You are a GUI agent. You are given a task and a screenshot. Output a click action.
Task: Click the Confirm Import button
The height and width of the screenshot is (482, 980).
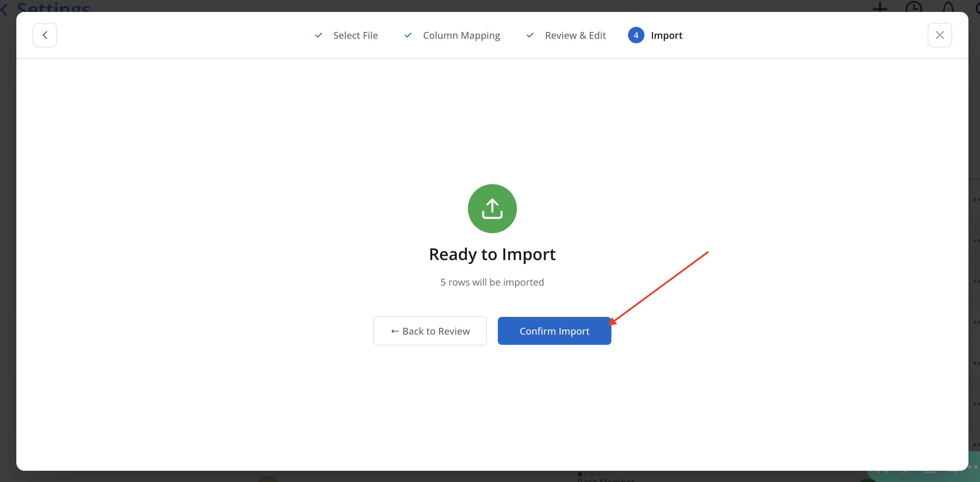point(554,331)
